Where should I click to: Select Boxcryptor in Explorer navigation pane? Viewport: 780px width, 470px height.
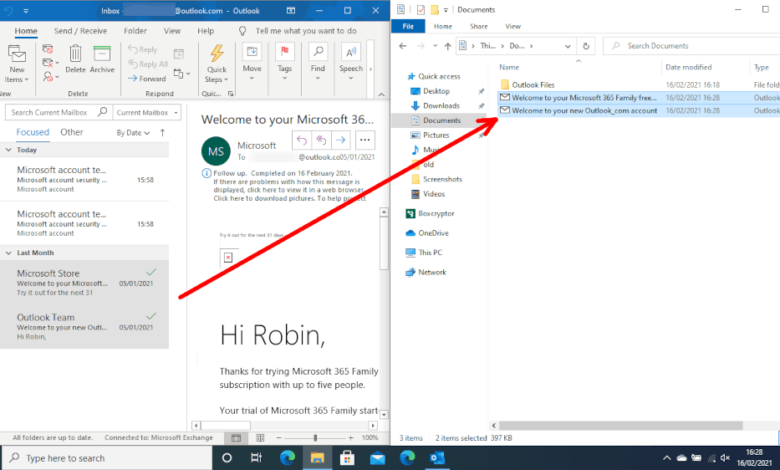(436, 213)
